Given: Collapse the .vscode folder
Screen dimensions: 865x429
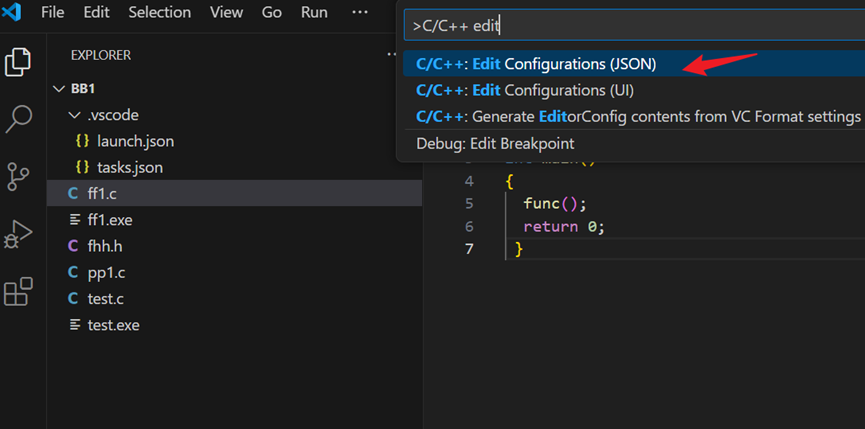Looking at the screenshot, I should [74, 115].
